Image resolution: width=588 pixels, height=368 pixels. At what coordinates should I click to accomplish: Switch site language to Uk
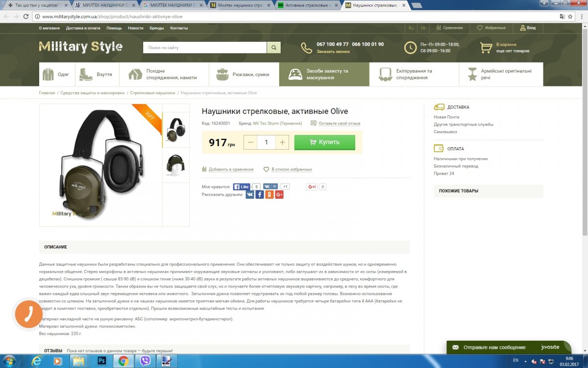coord(423,28)
